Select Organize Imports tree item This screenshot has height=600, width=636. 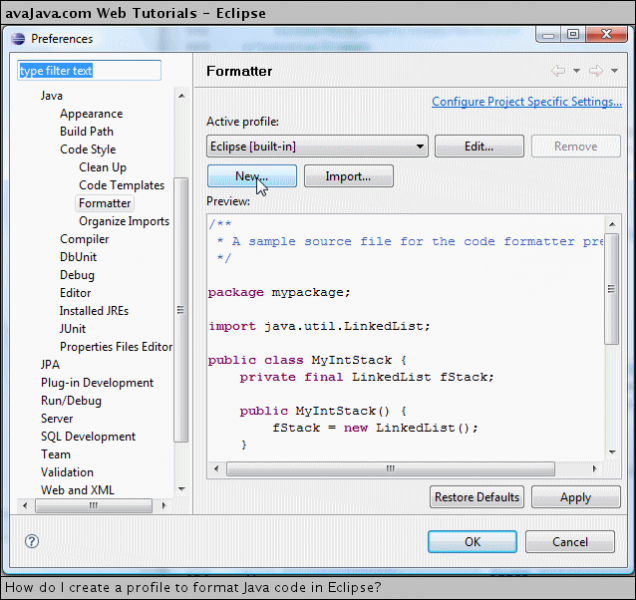(124, 221)
